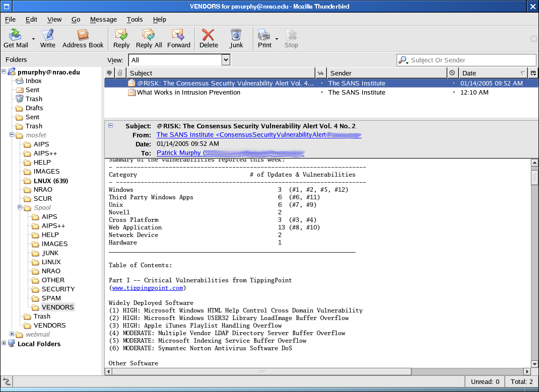Screen dimensions: 539x392
Task: Toggle junk status of @RISK message
Action: 453,83
